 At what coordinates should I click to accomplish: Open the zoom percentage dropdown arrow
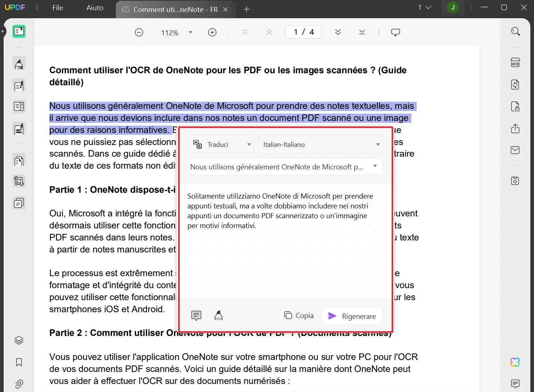191,32
